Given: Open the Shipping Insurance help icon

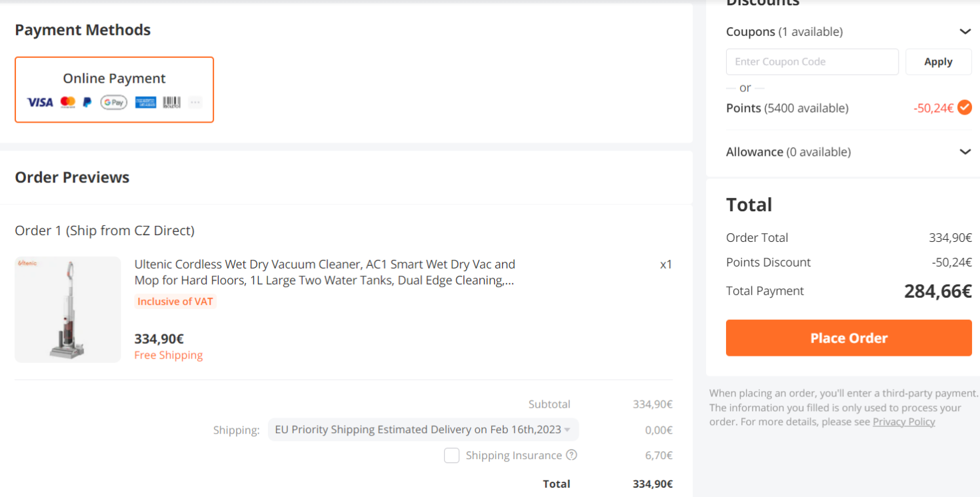Looking at the screenshot, I should [x=571, y=455].
